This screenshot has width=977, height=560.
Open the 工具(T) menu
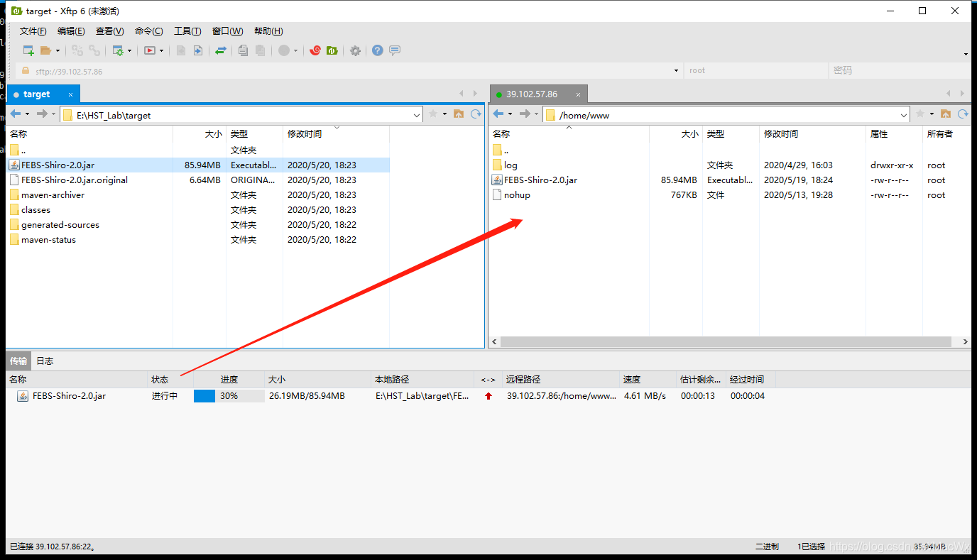tap(187, 31)
